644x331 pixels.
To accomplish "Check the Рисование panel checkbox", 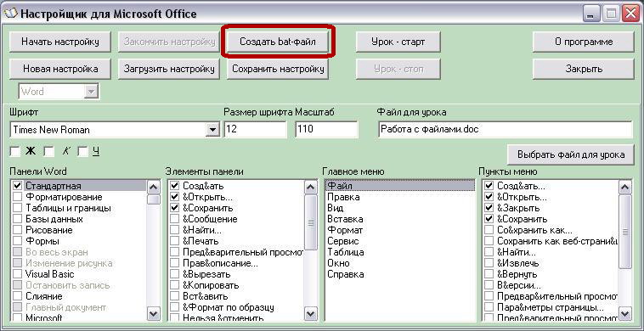I will pyautogui.click(x=17, y=230).
